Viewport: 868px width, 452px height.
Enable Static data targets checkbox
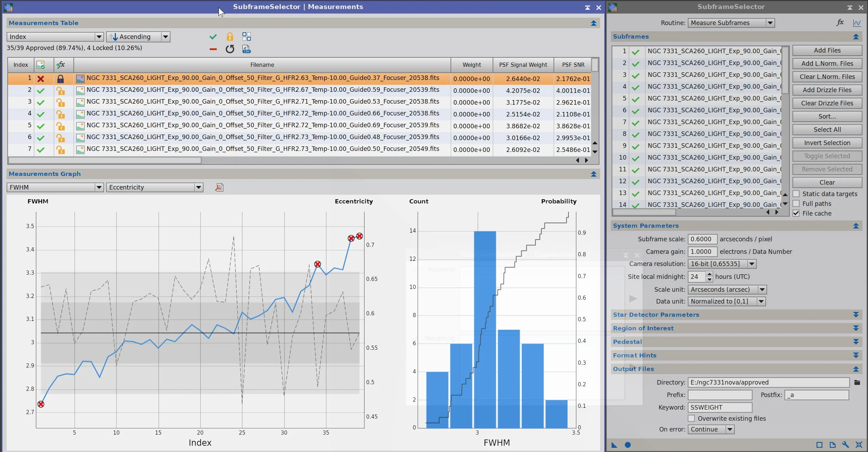[x=796, y=194]
